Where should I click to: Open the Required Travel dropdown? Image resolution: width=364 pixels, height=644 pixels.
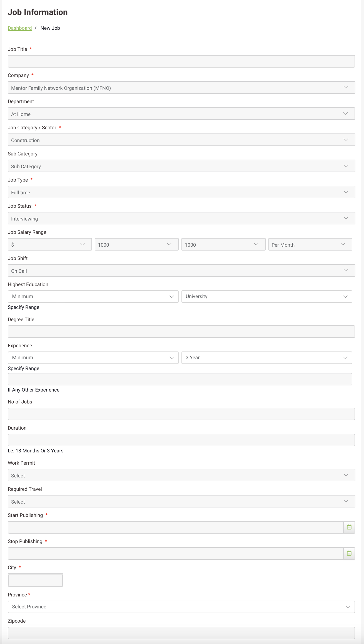(181, 501)
